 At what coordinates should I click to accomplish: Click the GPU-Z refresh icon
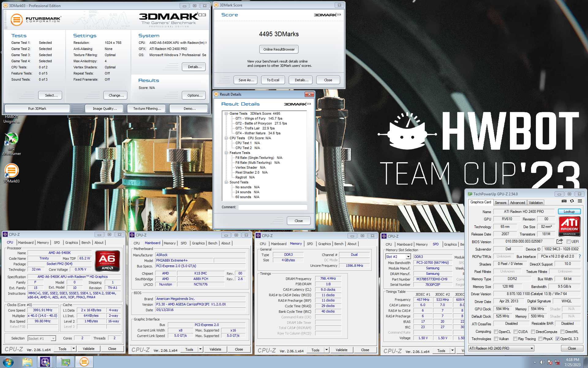click(x=572, y=201)
